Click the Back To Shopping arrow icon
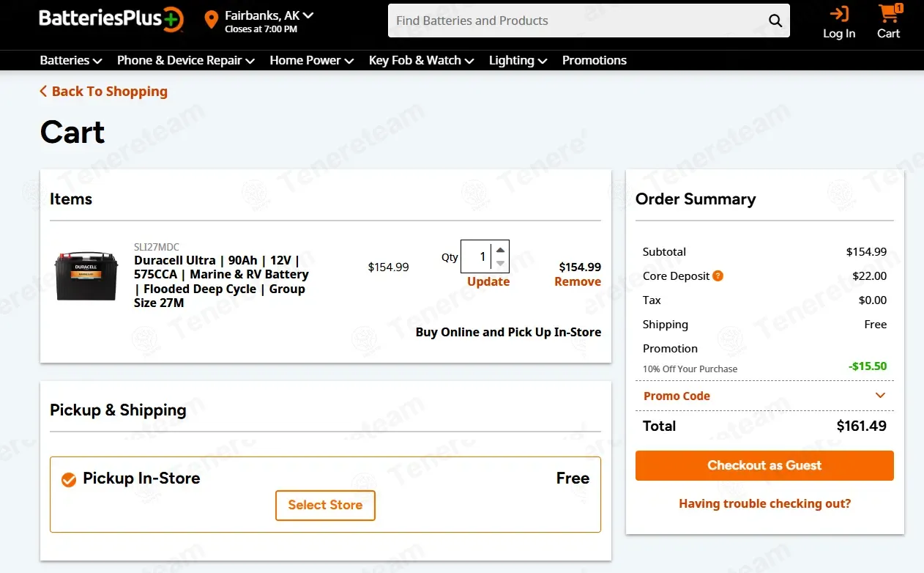The width and height of the screenshot is (924, 573). pos(43,91)
